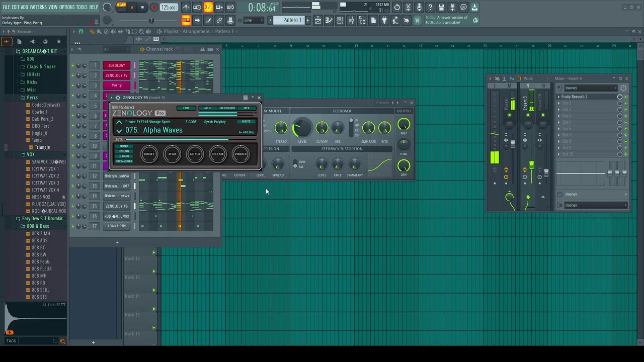This screenshot has width=644, height=362.
Task: Select Triangle sample in browser
Action: [x=42, y=147]
